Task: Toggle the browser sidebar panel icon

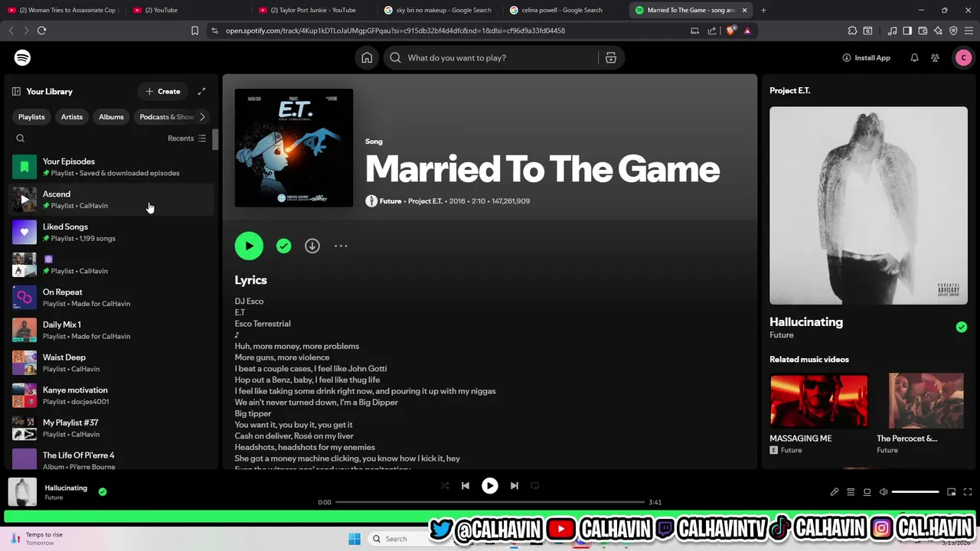Action: 907,31
